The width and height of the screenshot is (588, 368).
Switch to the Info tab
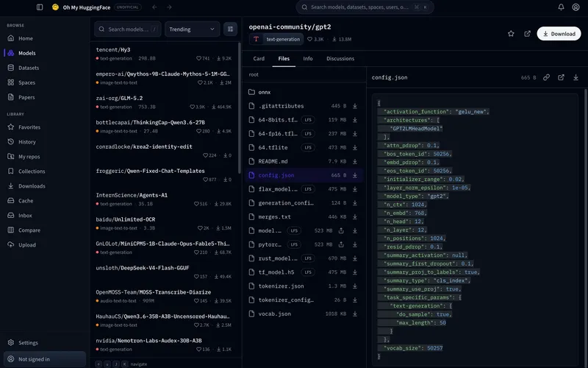(x=307, y=59)
